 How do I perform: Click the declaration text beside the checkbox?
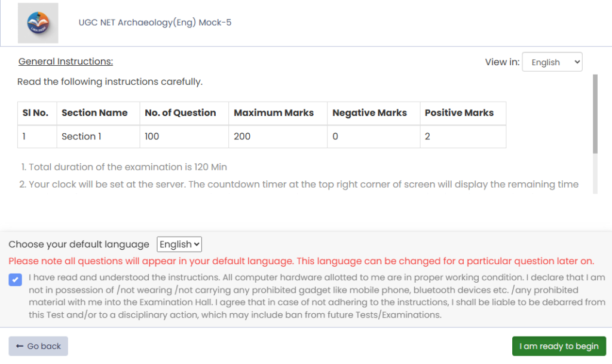click(317, 296)
